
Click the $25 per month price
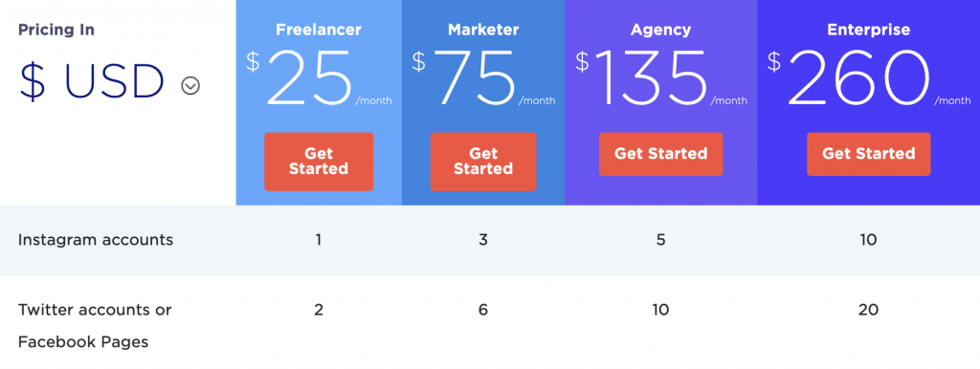click(x=319, y=78)
